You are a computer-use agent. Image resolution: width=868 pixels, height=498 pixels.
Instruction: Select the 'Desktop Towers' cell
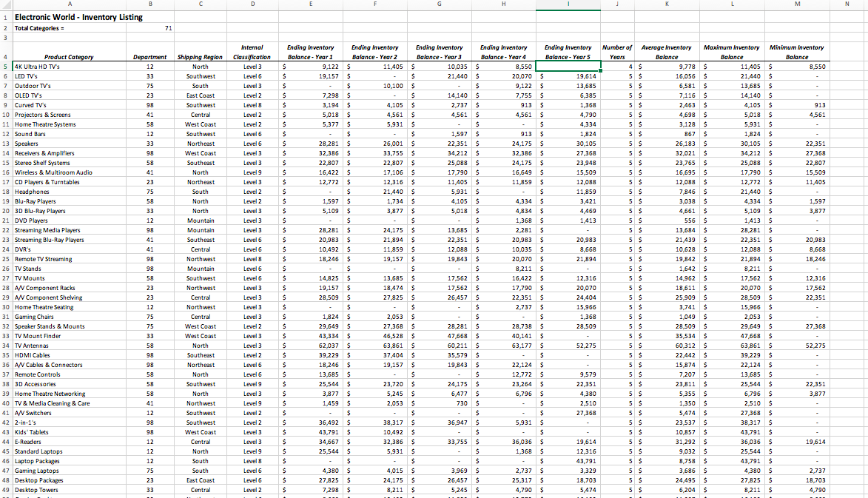(x=70, y=490)
